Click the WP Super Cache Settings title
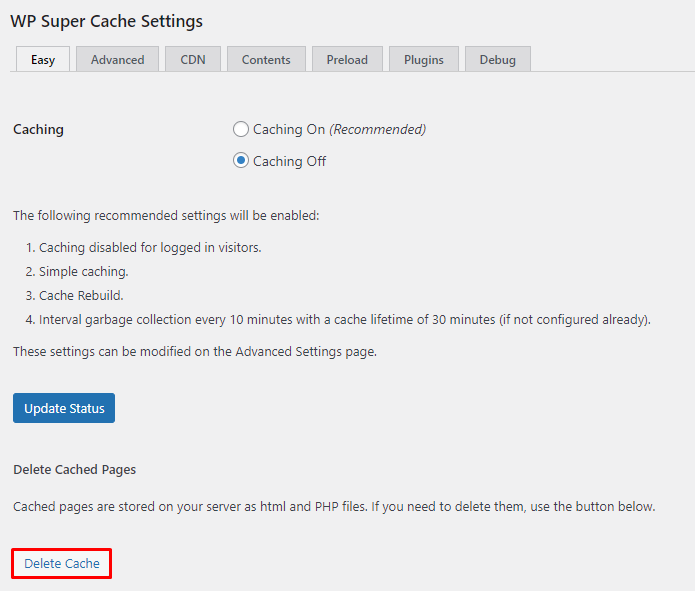The image size is (695, 591). pos(106,21)
